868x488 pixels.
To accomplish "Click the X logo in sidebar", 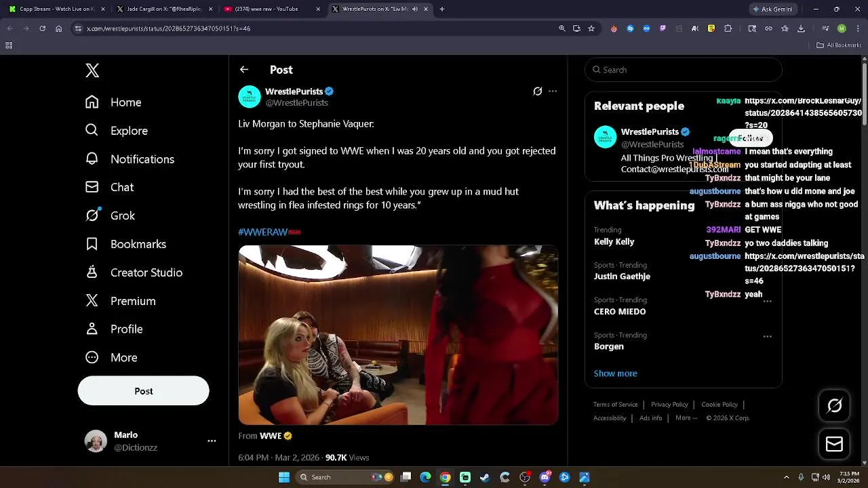I will tap(92, 70).
